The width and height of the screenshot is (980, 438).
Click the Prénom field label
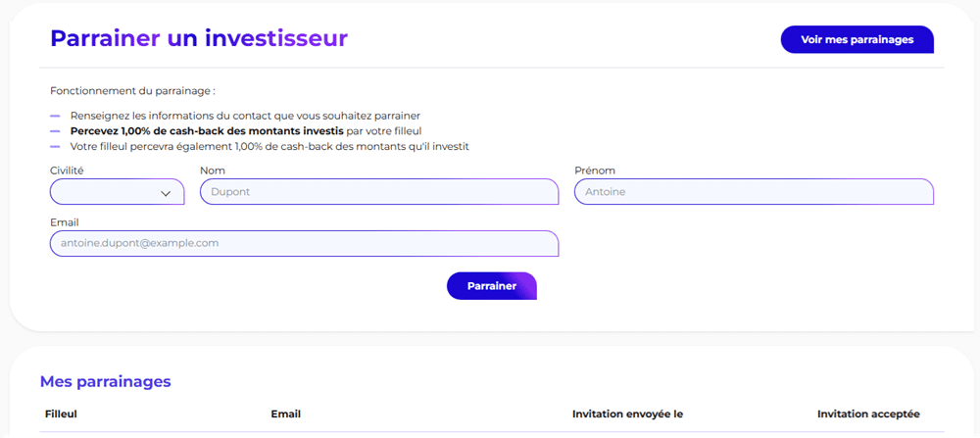point(595,170)
